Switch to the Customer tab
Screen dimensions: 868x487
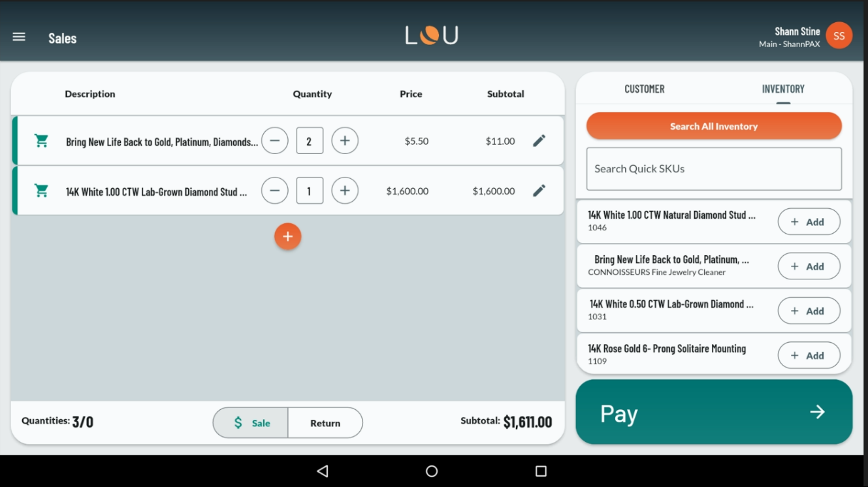click(644, 89)
